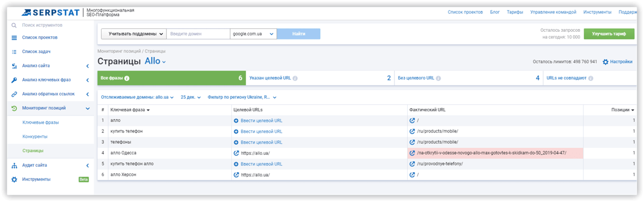This screenshot has width=644, height=202.
Task: Sort by Ключевая фраза column
Action: pyautogui.click(x=130, y=110)
